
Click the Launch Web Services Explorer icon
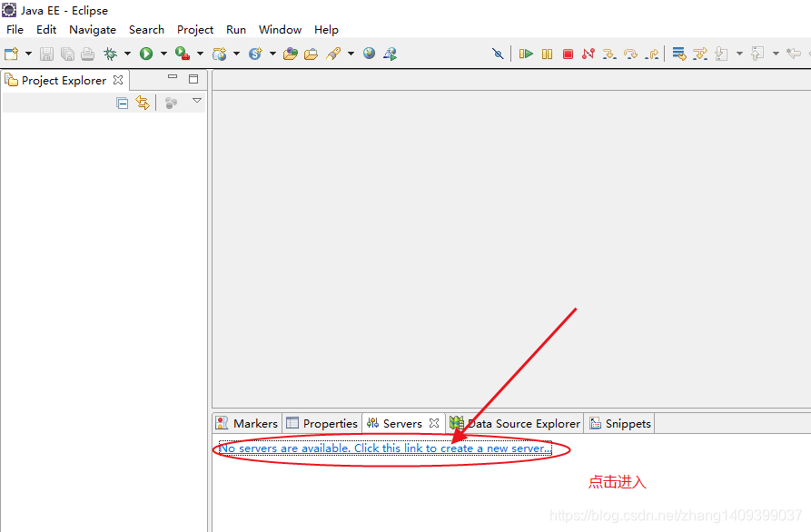[x=390, y=54]
